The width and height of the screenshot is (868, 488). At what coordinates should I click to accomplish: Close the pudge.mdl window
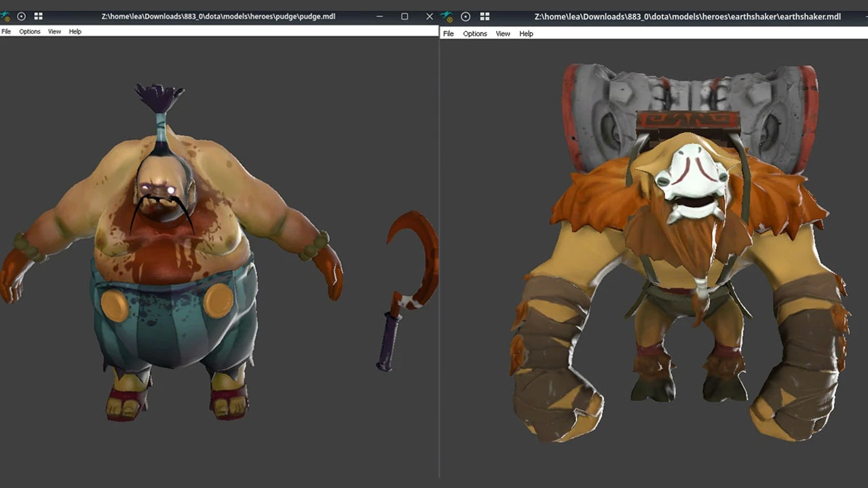pyautogui.click(x=430, y=16)
